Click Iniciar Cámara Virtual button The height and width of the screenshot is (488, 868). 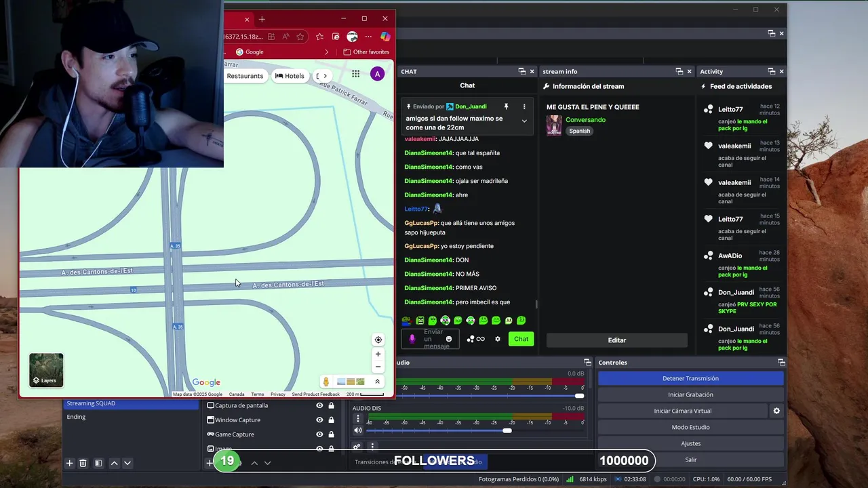tap(682, 411)
